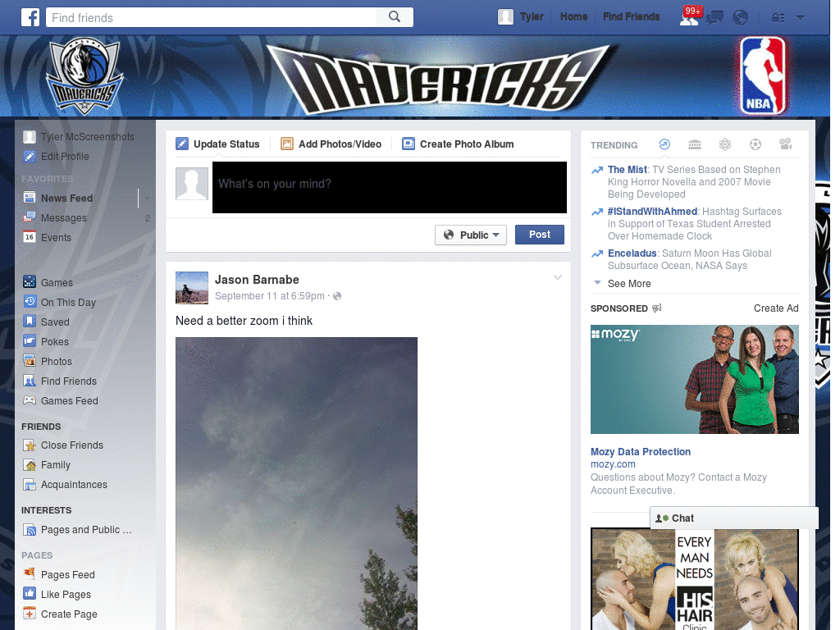
Task: Click Create Page in sidebar
Action: point(69,614)
